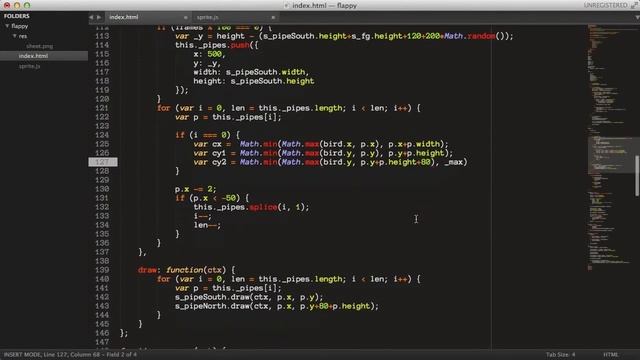Viewport: 640px width, 360px height.
Task: Click the INSERT MODE status text
Action: click(70, 354)
